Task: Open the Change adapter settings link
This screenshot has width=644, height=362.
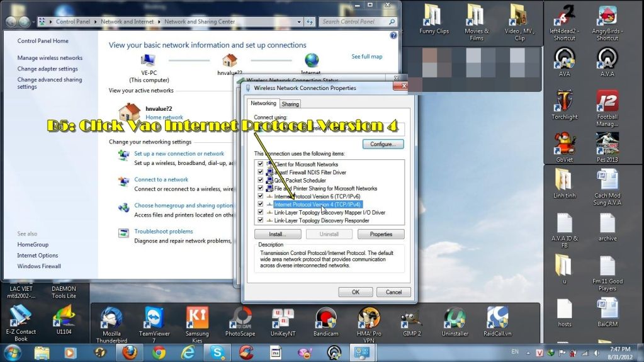Action: (x=48, y=69)
